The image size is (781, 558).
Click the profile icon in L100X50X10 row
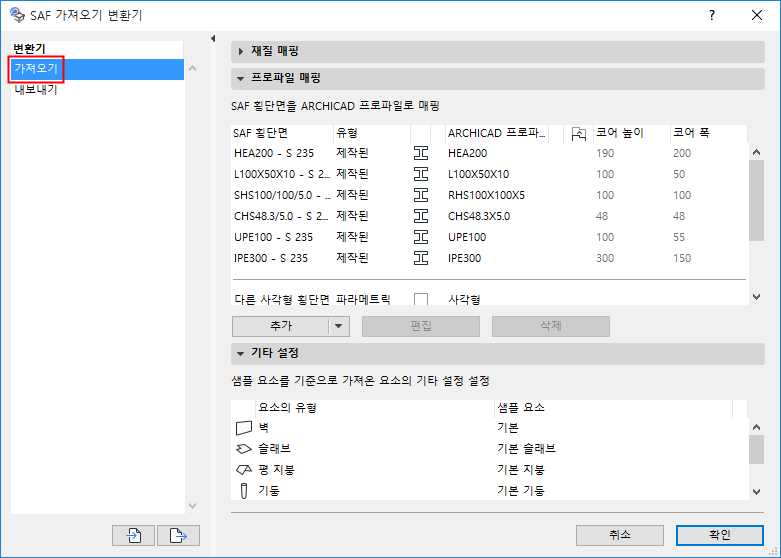pyautogui.click(x=421, y=174)
